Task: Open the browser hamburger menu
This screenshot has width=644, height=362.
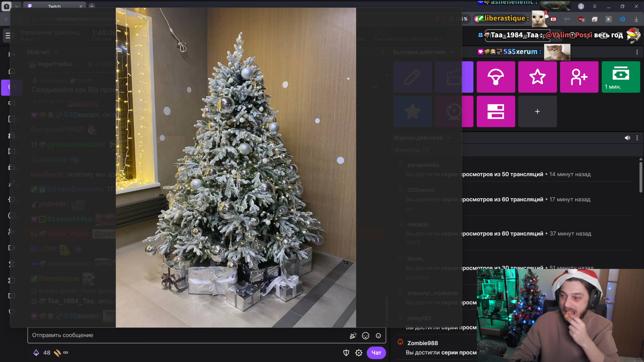Action: (x=595, y=6)
